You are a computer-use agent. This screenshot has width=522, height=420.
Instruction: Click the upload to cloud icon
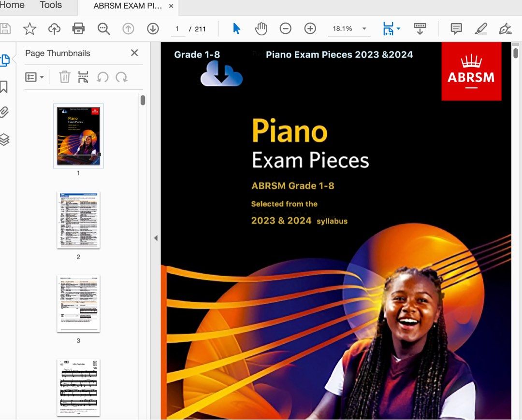click(x=54, y=29)
